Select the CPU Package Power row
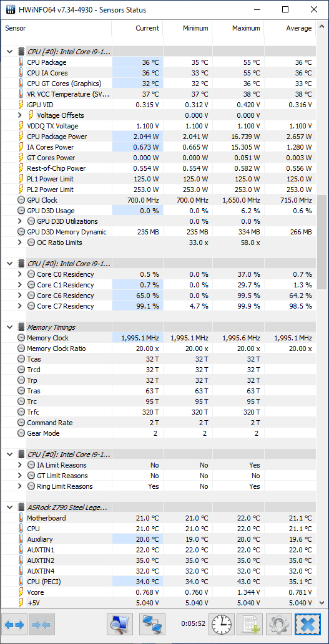 tap(159, 137)
